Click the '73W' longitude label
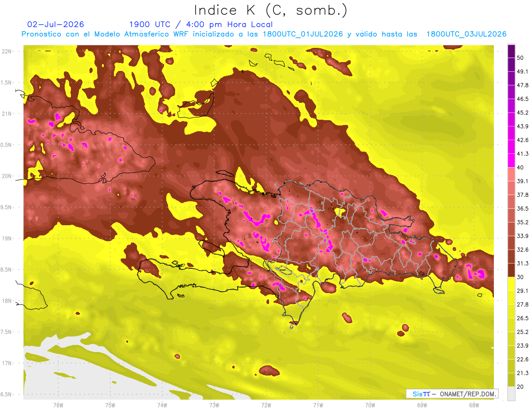This screenshot has height=411, width=532. click(x=214, y=405)
